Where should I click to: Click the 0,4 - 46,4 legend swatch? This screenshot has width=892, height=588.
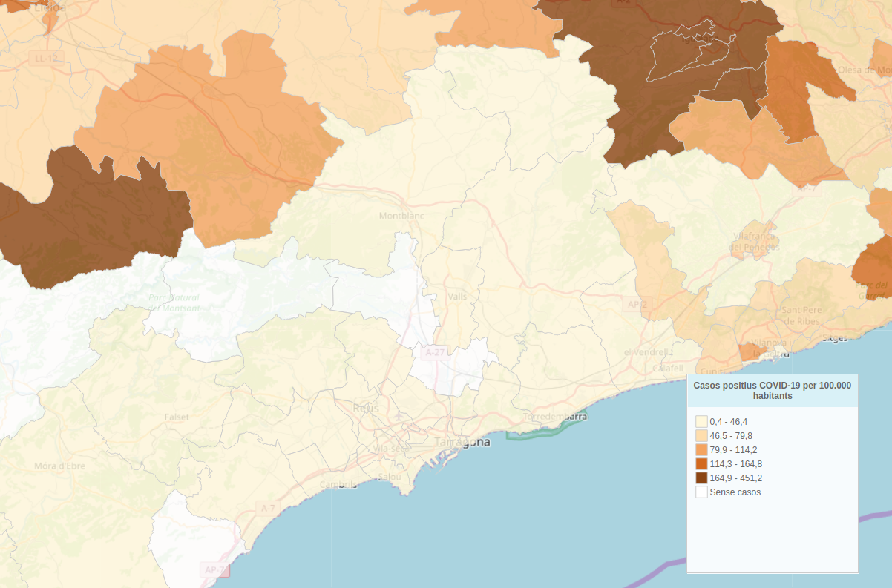[701, 422]
